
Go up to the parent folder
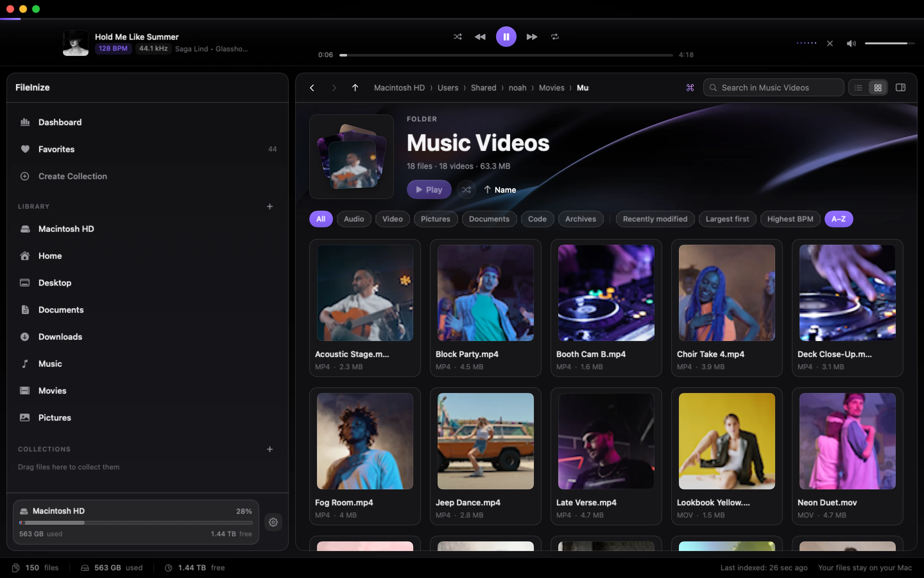[355, 88]
